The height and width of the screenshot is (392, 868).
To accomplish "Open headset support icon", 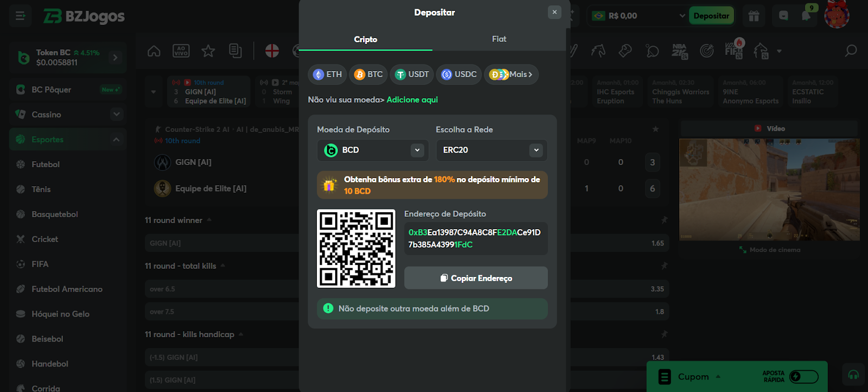I will point(853,375).
